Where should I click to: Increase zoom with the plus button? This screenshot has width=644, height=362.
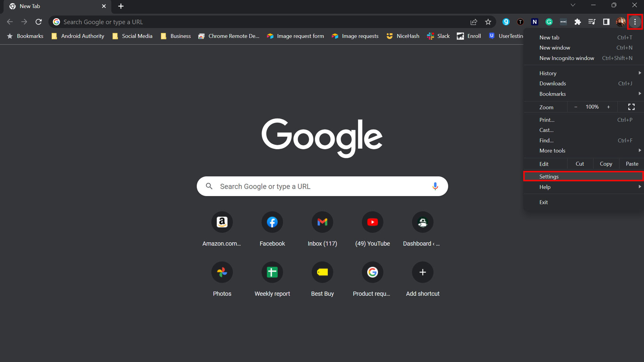tap(608, 107)
